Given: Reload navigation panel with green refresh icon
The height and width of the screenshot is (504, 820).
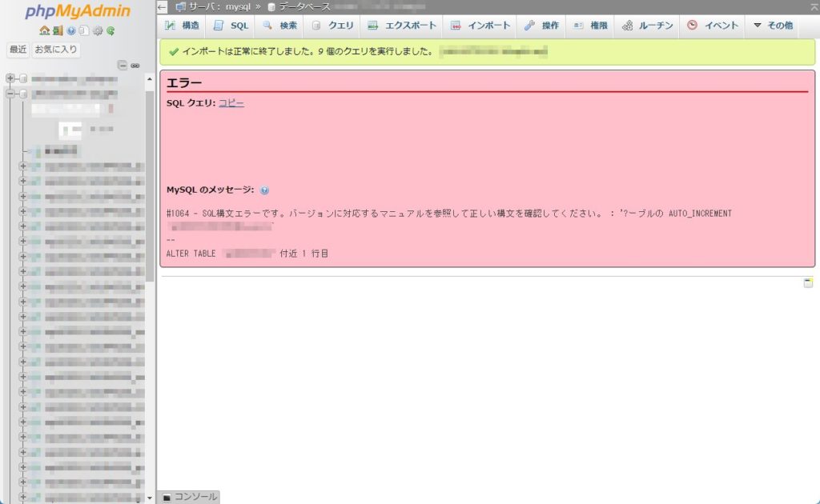Looking at the screenshot, I should [x=110, y=31].
